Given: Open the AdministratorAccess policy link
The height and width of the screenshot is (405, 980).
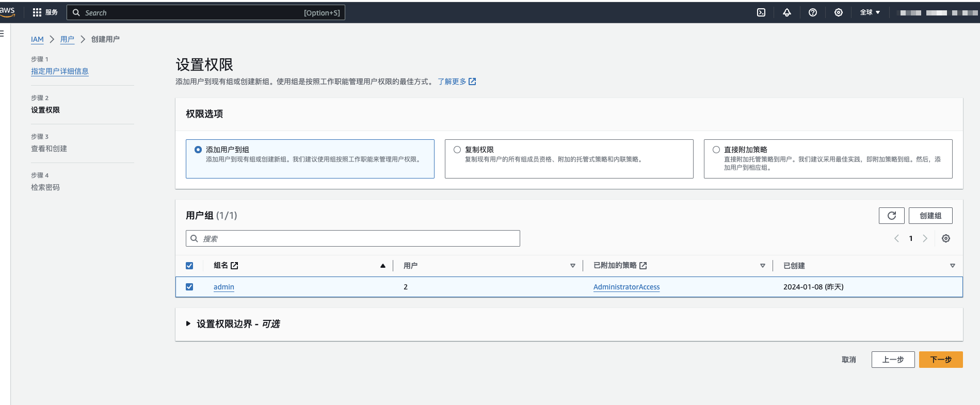Looking at the screenshot, I should coord(626,287).
